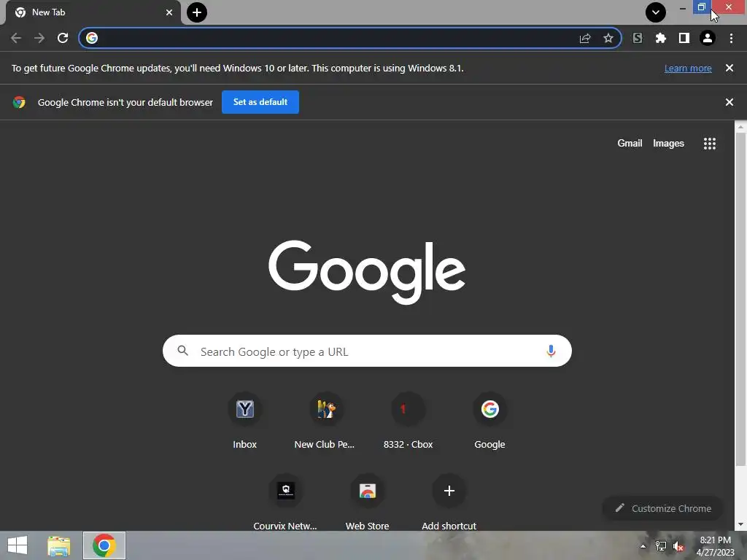Image resolution: width=747 pixels, height=560 pixels.
Task: Click the muted volume tray icon
Action: [x=678, y=546]
